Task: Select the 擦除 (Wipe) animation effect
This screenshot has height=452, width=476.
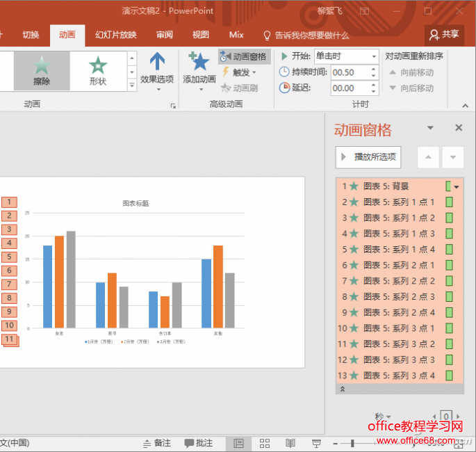Action: 42,70
